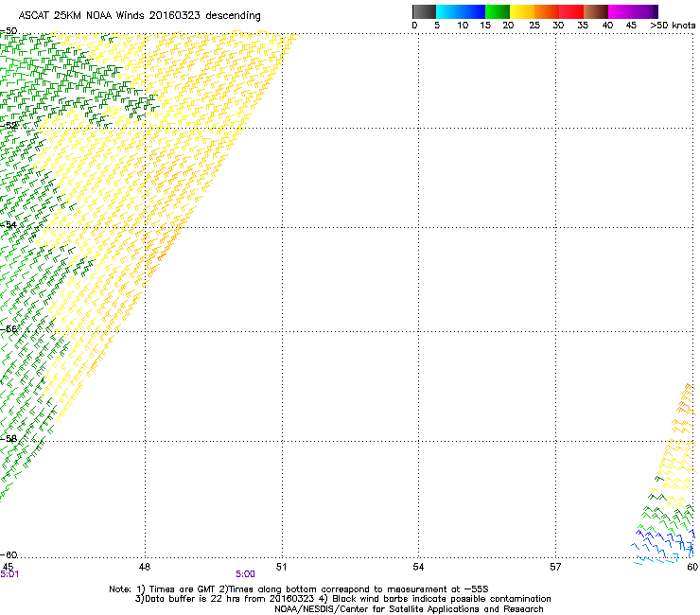
Task: Click the '>50 knots' legend label
Action: point(673,26)
